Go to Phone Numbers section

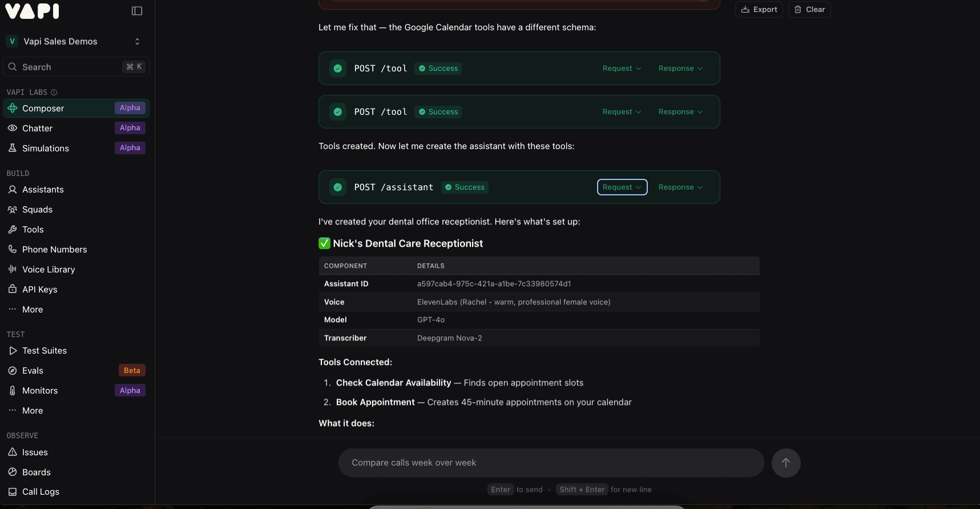(x=54, y=250)
